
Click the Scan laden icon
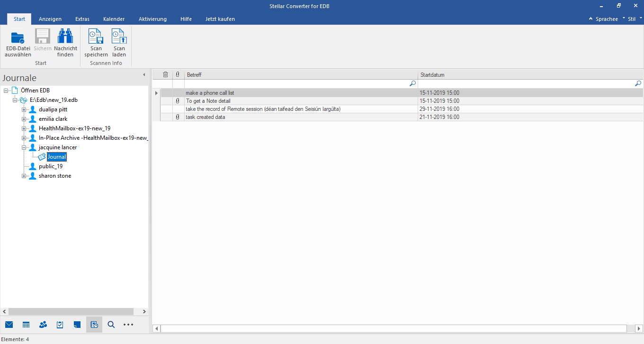pos(119,37)
